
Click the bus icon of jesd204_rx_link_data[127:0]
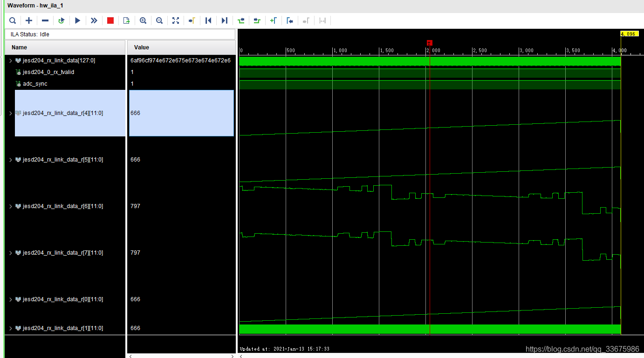[x=18, y=61]
